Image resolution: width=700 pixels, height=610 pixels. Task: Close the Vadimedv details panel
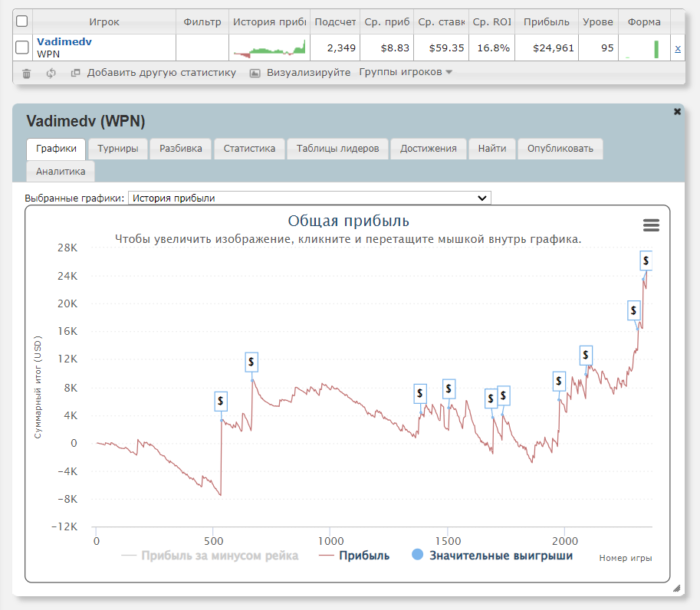pos(677,112)
